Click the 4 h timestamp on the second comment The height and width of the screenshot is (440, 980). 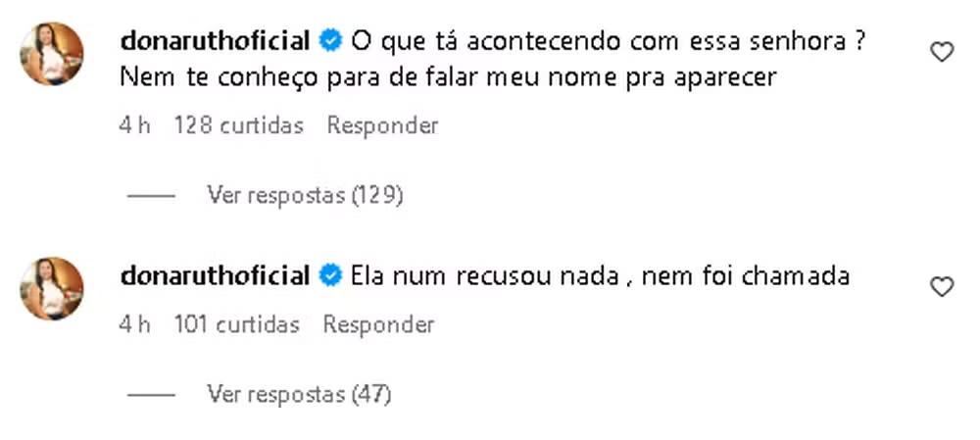tap(134, 325)
